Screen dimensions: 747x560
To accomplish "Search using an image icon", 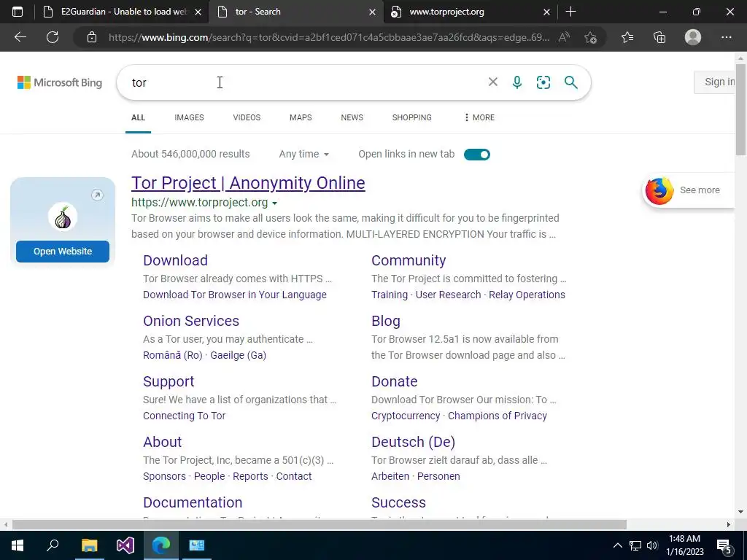I will coord(543,82).
